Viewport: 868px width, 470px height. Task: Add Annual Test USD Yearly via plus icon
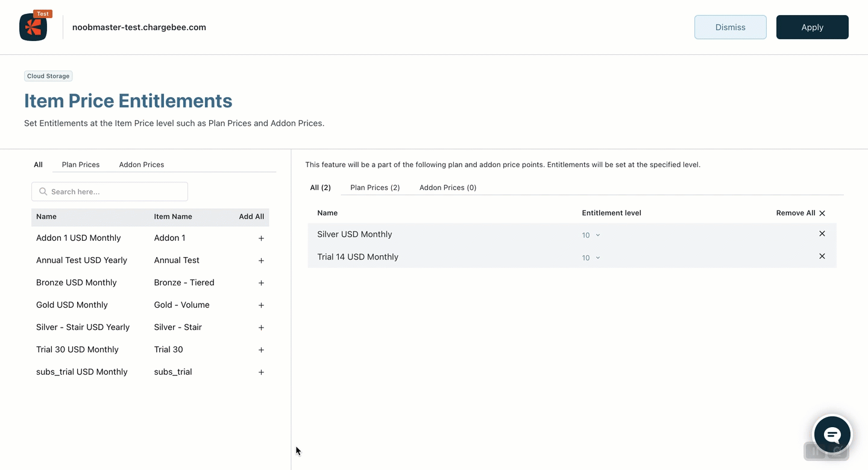(261, 261)
